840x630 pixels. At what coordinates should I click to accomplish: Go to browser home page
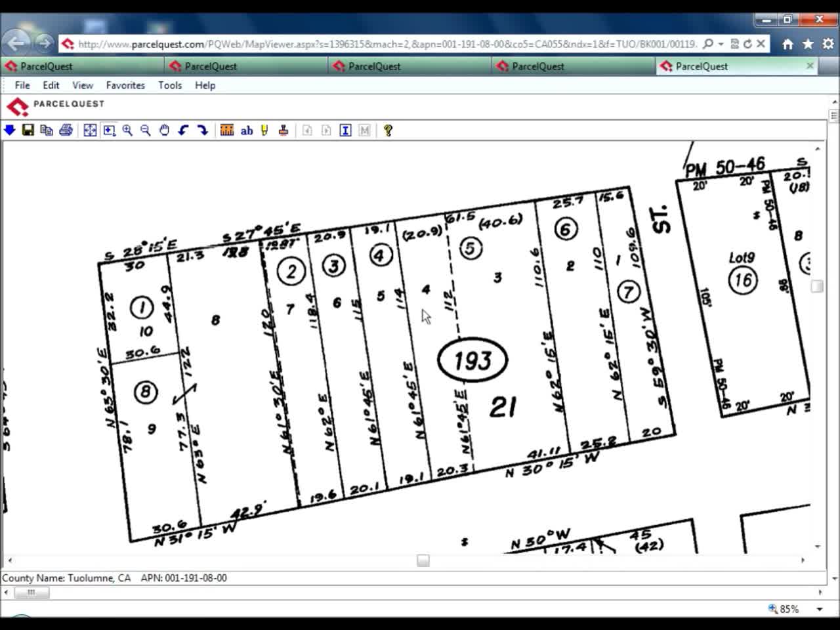point(787,44)
